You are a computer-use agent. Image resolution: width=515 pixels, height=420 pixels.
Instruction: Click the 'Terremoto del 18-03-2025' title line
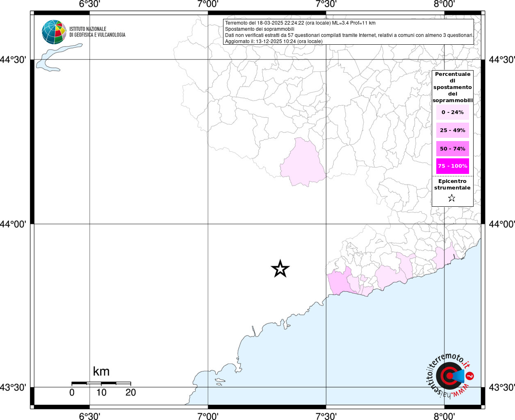pyautogui.click(x=300, y=23)
